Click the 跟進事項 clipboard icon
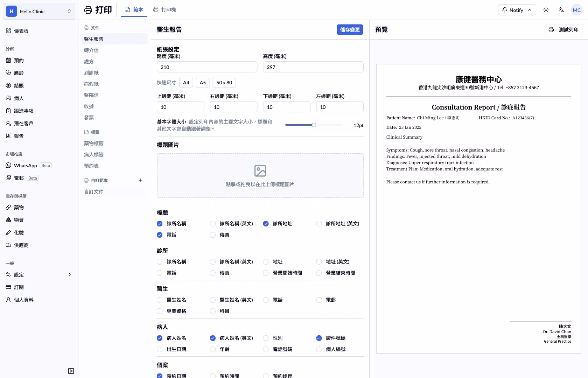 tap(8, 111)
